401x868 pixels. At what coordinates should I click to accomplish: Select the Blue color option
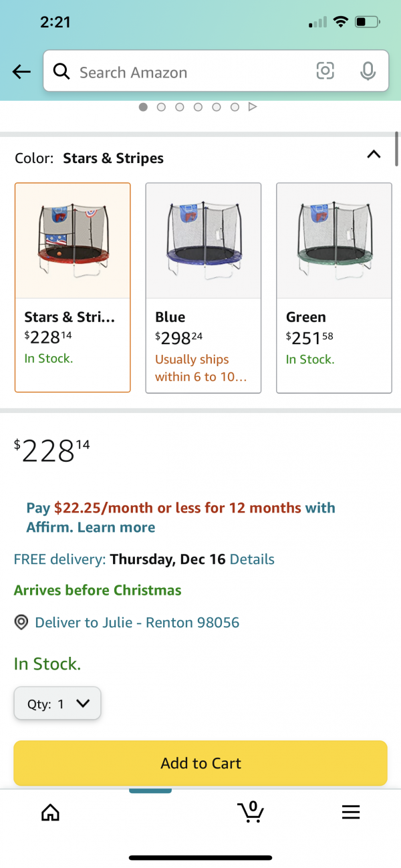click(203, 287)
